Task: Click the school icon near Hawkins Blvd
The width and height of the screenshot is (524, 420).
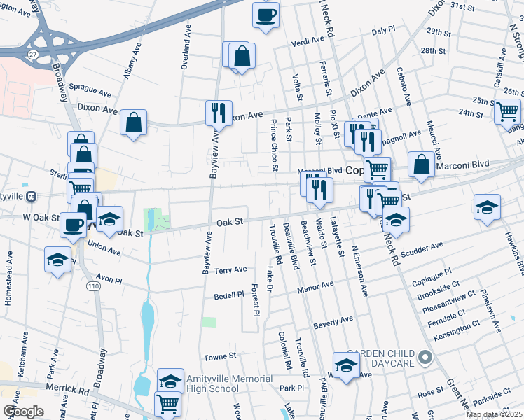Action: point(487,207)
